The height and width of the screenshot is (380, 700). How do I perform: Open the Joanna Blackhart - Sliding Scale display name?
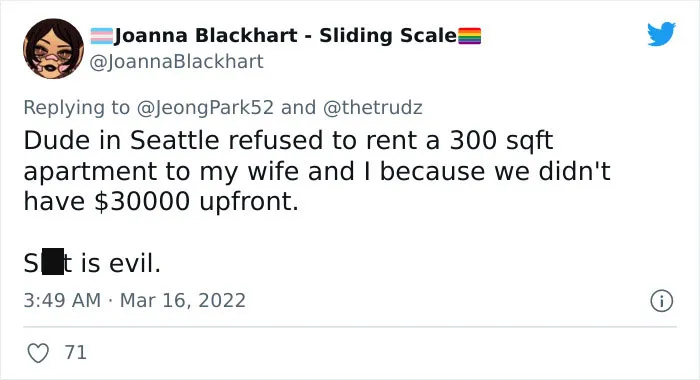286,36
